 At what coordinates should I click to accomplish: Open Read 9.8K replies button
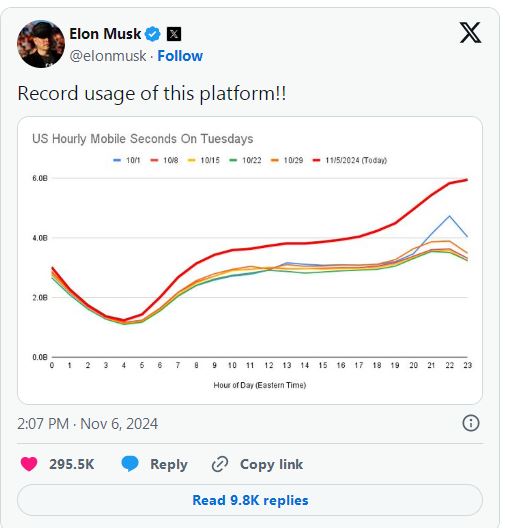coord(250,500)
